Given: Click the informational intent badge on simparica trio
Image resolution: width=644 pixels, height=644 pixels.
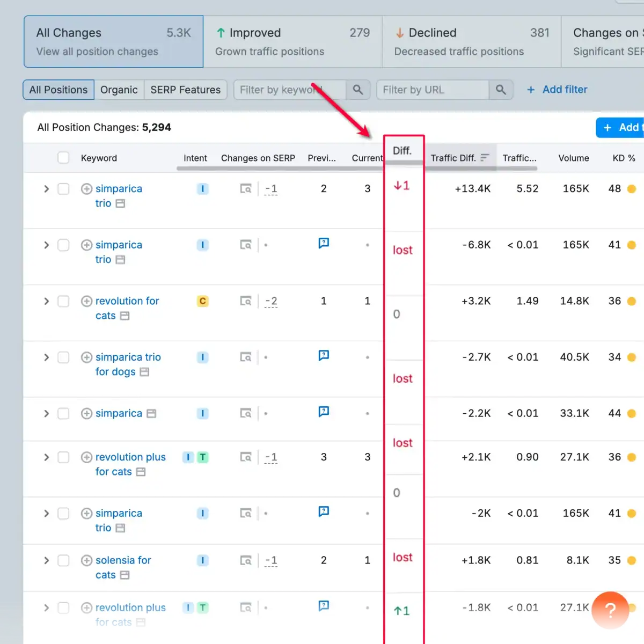Looking at the screenshot, I should point(202,188).
